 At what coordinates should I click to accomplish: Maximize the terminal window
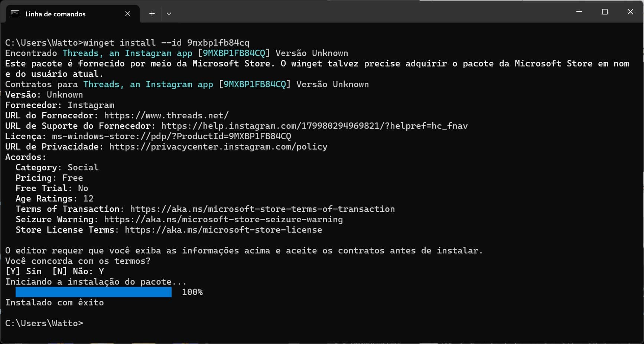click(x=605, y=12)
